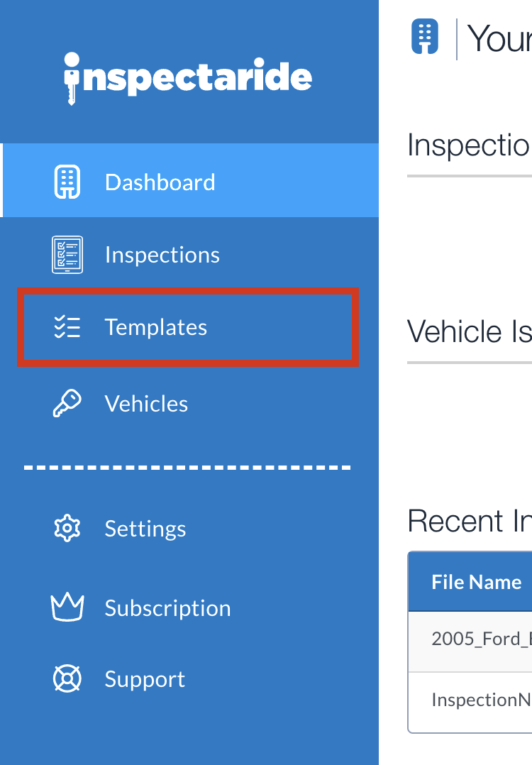Open the InspectionN file row
The width and height of the screenshot is (532, 765).
point(481,700)
